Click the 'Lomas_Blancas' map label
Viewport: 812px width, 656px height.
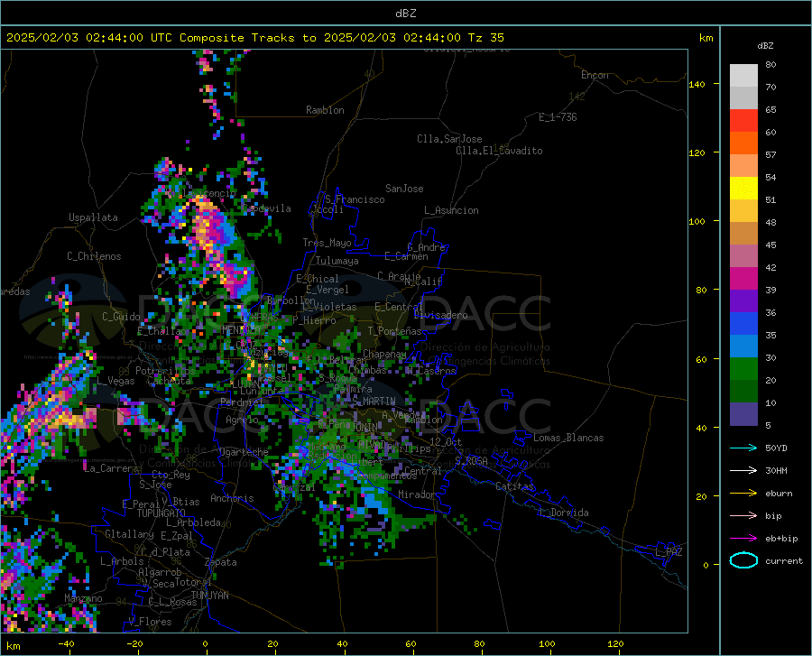pyautogui.click(x=568, y=438)
